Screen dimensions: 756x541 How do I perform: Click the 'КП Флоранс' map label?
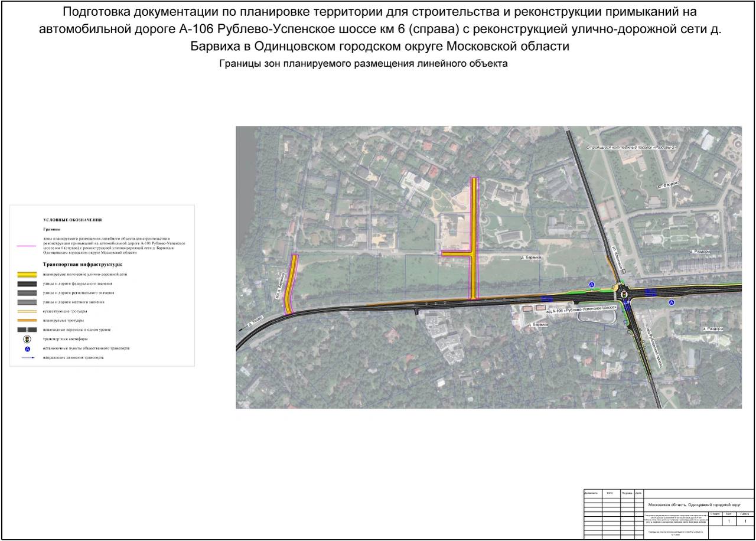click(x=667, y=185)
